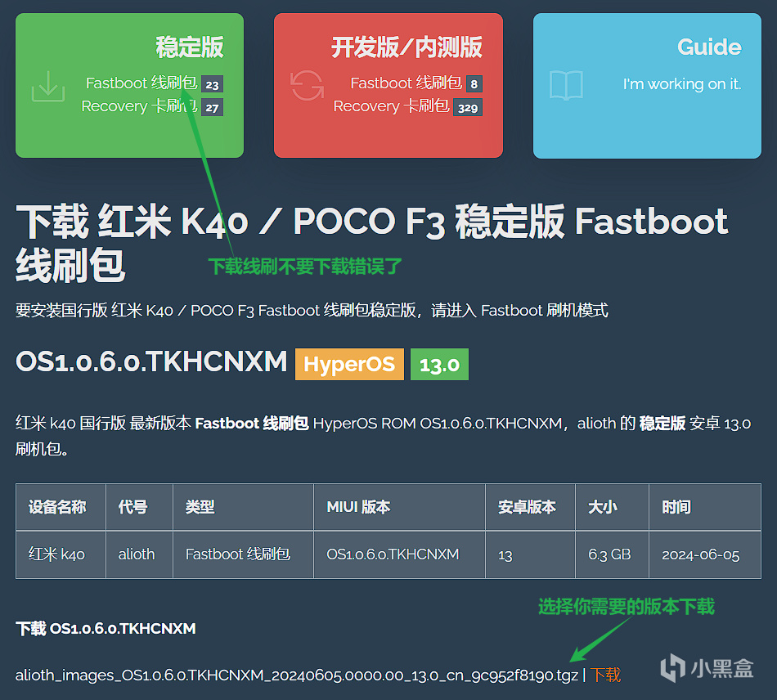The image size is (777, 700).
Task: Click the stable Recovery count badge 27
Action: coord(212,107)
